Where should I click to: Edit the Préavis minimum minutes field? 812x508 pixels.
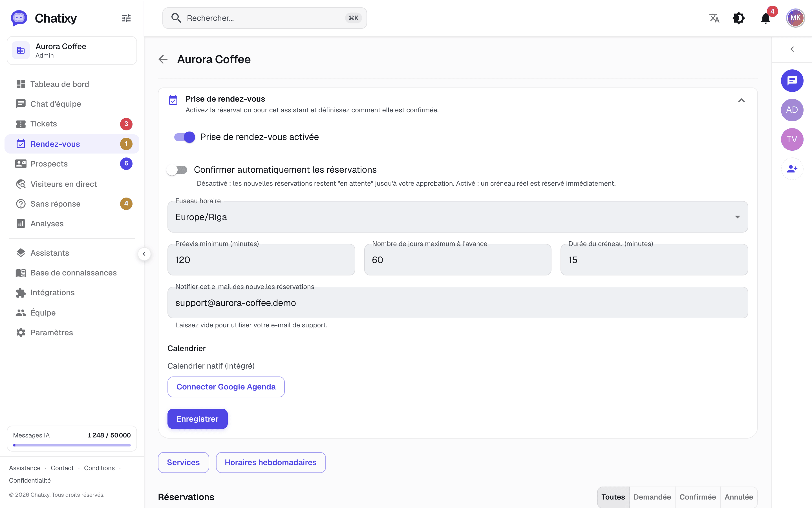(261, 260)
